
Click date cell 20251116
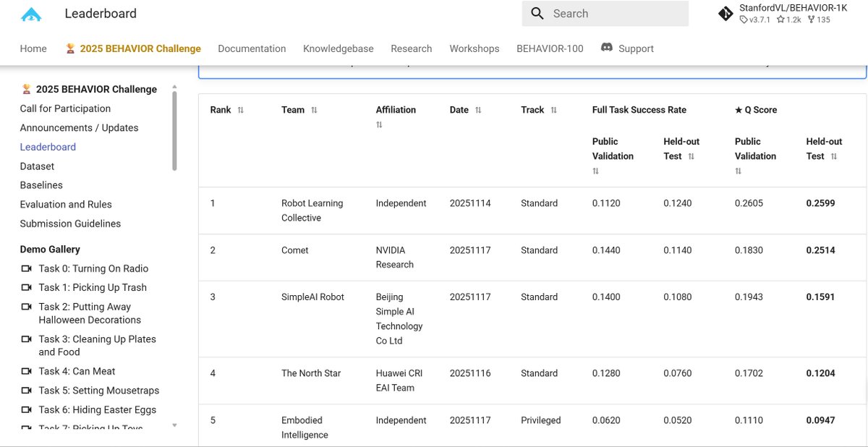click(x=470, y=373)
